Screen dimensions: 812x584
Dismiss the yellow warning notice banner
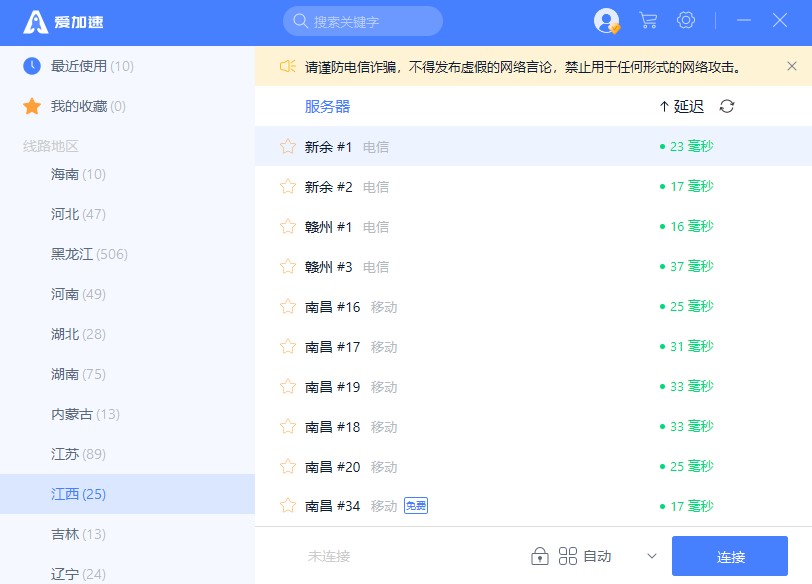792,66
